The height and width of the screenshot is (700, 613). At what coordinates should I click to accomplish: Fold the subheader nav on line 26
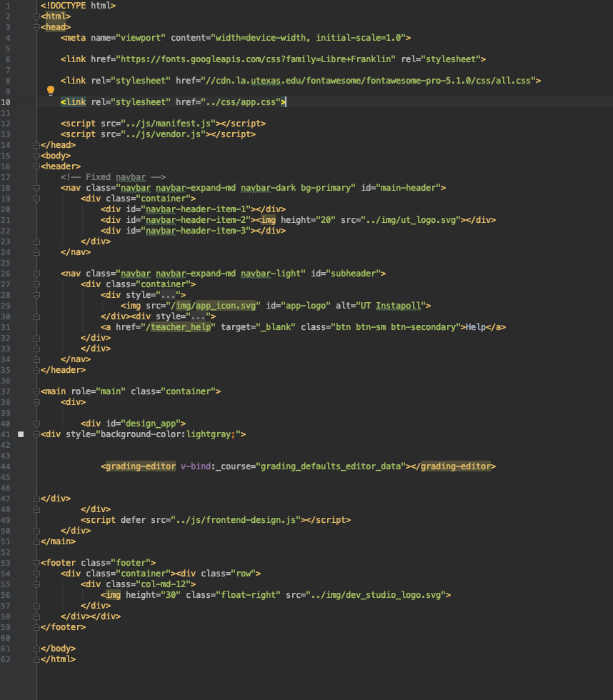[x=36, y=274]
